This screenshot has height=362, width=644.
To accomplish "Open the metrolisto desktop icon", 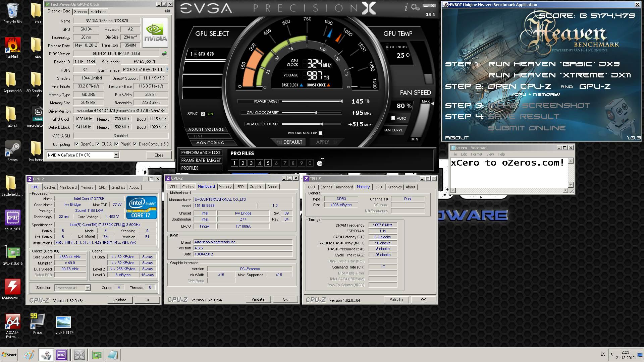I will [x=38, y=117].
